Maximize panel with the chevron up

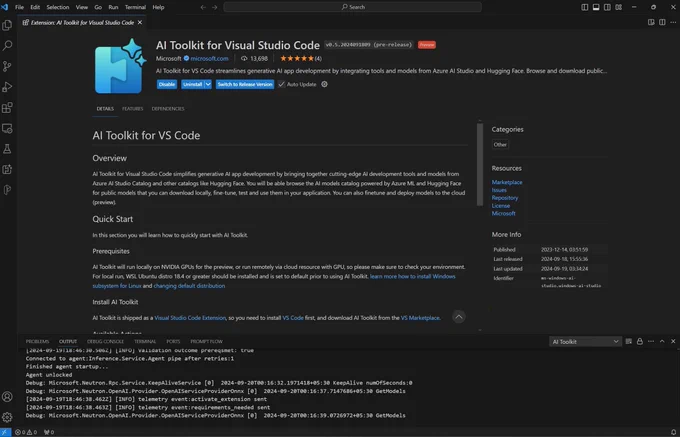tap(662, 342)
